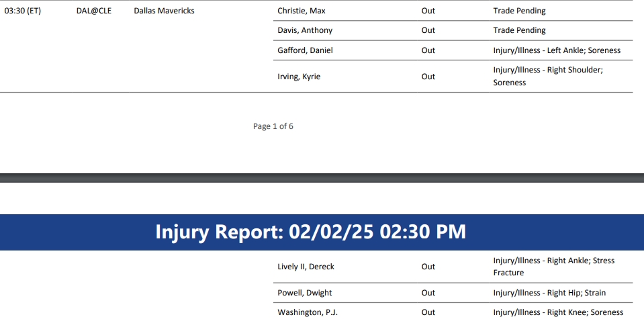Click Trade Pending reason for Anthony Davis
The height and width of the screenshot is (319, 644).
(x=519, y=30)
